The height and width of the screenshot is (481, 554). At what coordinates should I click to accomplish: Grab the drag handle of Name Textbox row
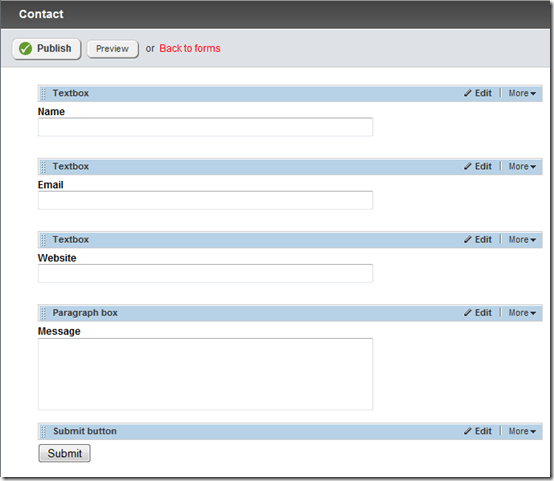(43, 93)
